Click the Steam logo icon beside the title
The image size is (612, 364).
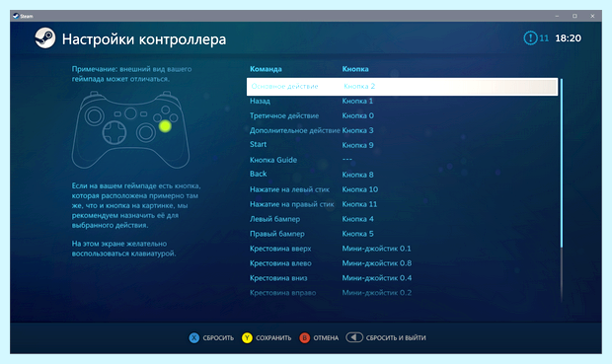(x=44, y=38)
